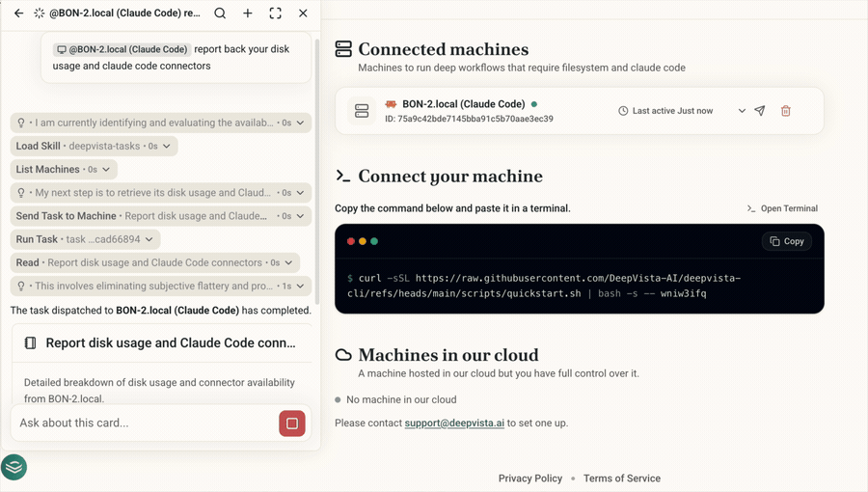
Task: Expand the Load Skill deepvista-tasks step
Action: tap(94, 146)
